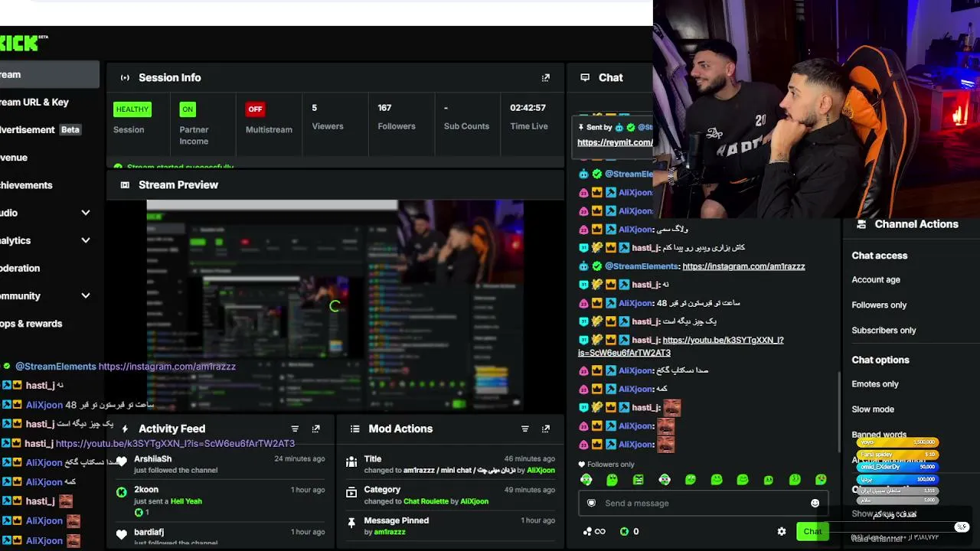Open pinned reymit.com link in chat
The width and height of the screenshot is (980, 551).
tap(615, 142)
